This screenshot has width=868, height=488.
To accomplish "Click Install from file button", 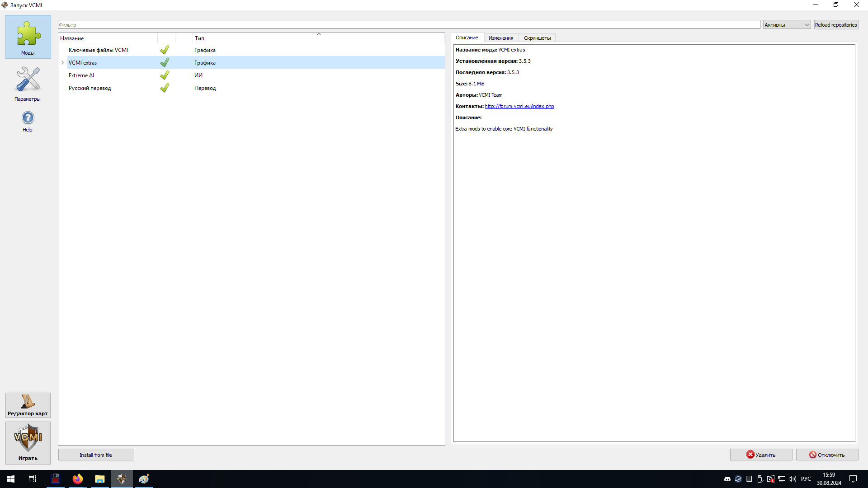I will click(x=96, y=455).
